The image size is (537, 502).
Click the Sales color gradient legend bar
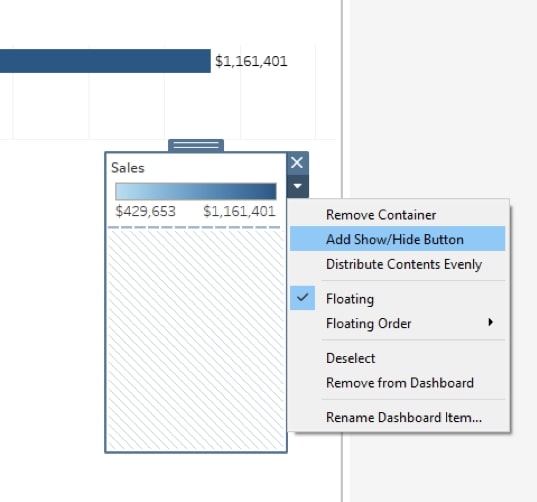196,191
